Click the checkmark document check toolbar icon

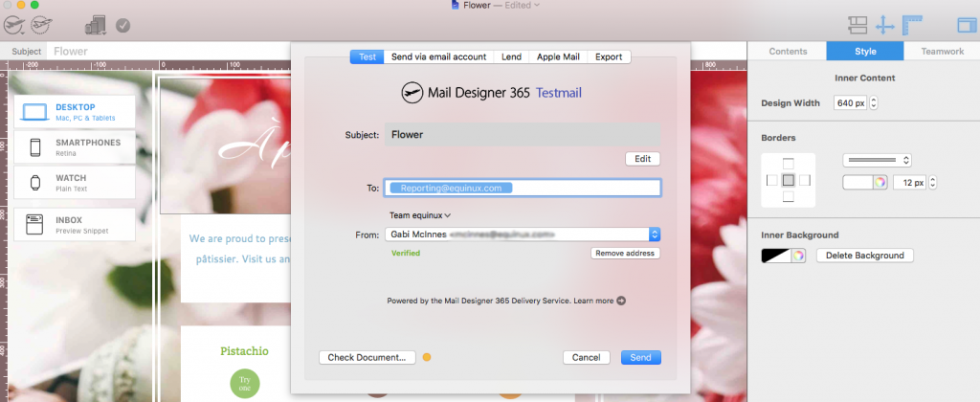[123, 26]
